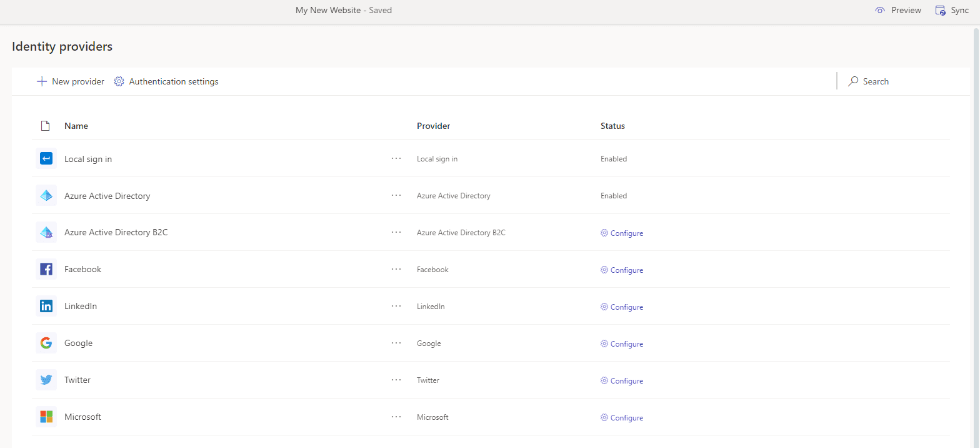Sort by the Name column header
Image resolution: width=980 pixels, height=448 pixels.
click(76, 126)
